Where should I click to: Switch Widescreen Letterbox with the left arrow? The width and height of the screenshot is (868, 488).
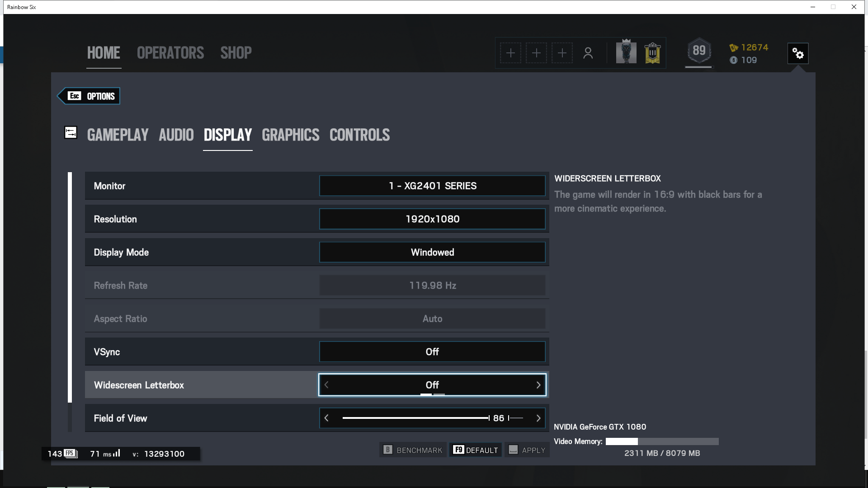click(x=326, y=385)
